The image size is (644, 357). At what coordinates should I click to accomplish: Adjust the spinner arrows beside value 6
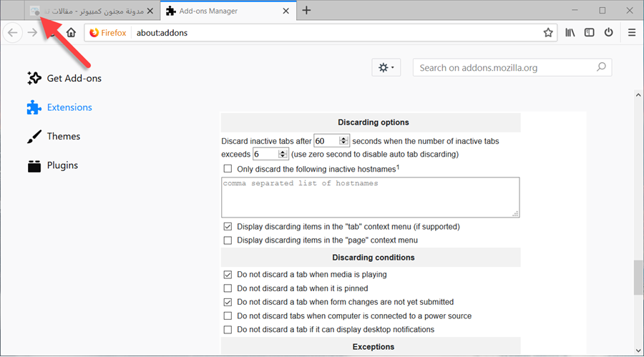(x=283, y=154)
